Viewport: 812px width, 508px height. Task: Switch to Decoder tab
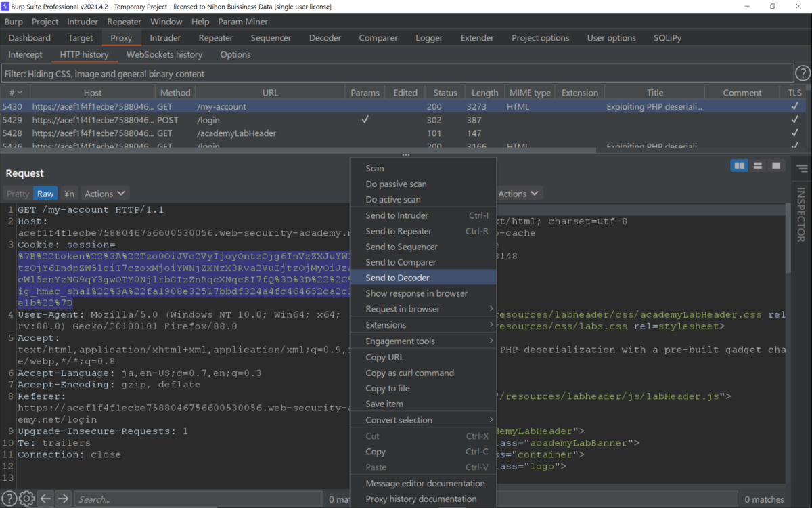(x=325, y=38)
